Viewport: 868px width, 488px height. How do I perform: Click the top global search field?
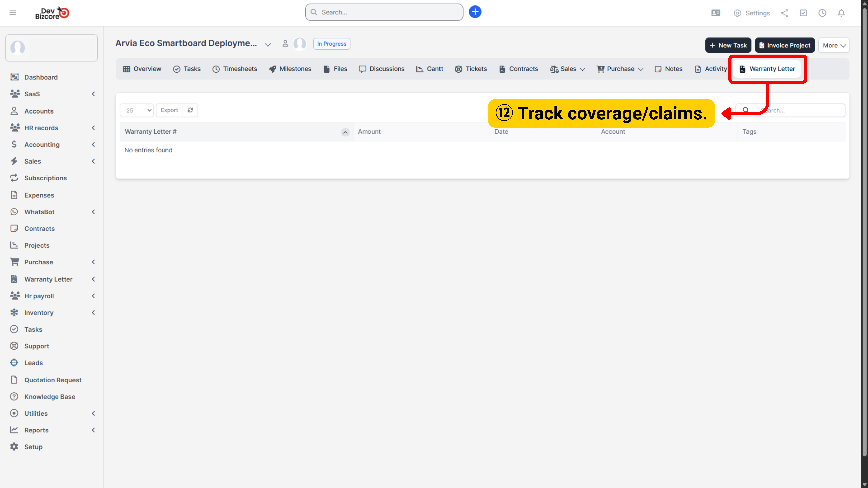tap(384, 12)
